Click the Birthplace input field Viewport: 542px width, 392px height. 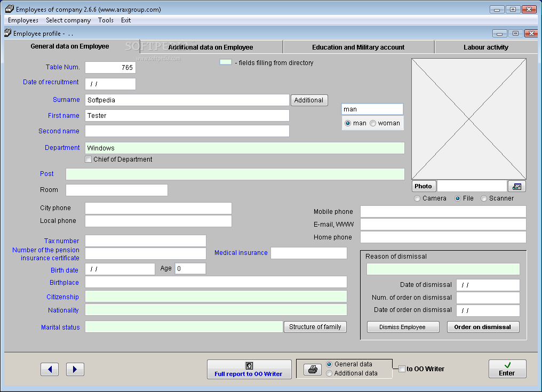[x=216, y=282]
